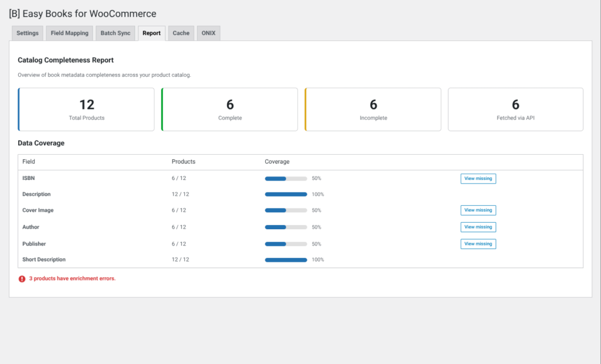
Task: Click the Cover Image coverage progress bar
Action: (x=286, y=210)
